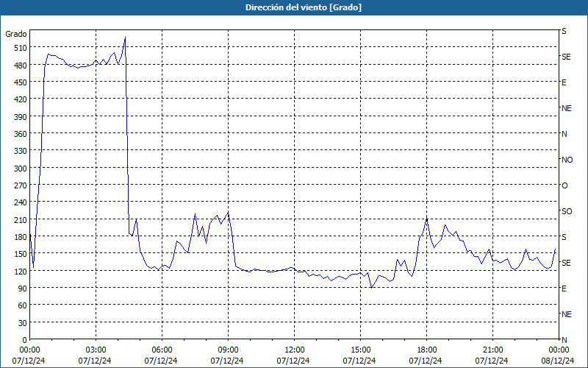The height and width of the screenshot is (368, 588).
Task: Click the 450 value on the y-axis
Action: 21,82
